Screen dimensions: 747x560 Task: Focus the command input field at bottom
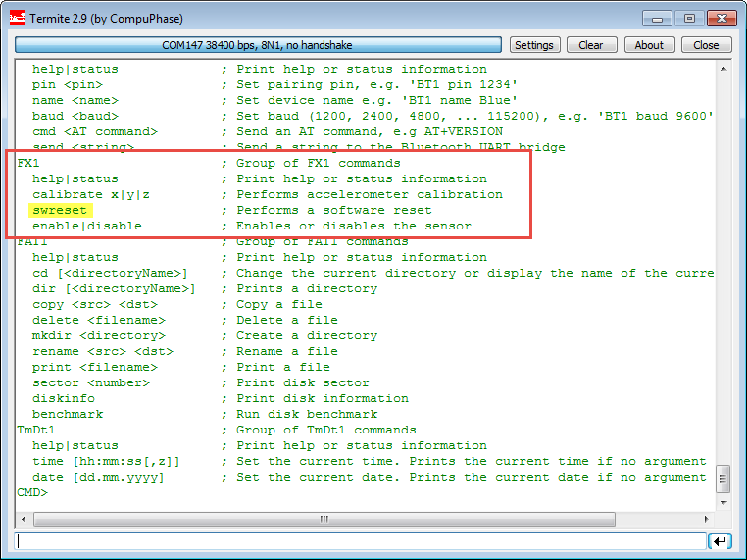click(x=360, y=540)
